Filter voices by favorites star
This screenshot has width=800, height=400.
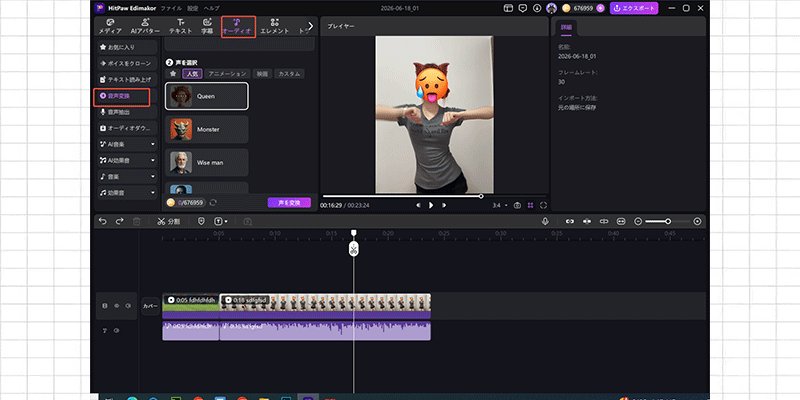pyautogui.click(x=173, y=73)
